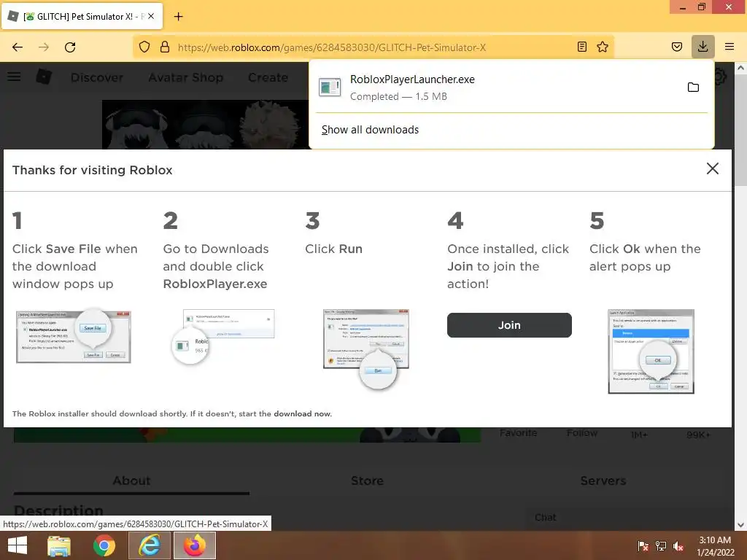
Task: Save page to Pocket icon
Action: (676, 47)
